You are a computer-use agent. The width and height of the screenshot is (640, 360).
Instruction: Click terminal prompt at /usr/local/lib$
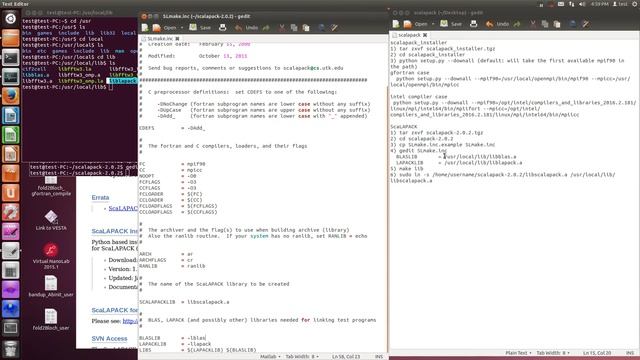click(x=64, y=87)
